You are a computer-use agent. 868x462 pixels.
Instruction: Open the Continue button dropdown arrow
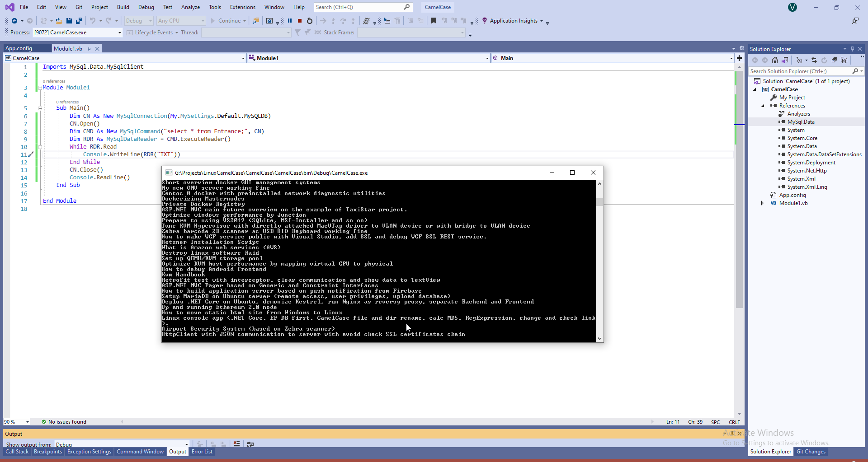[x=245, y=21]
